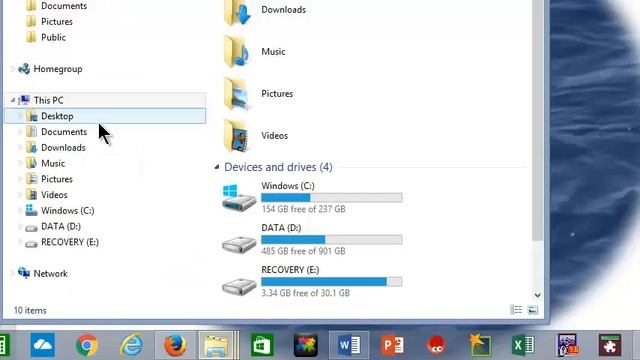Select Windows (C:) in navigation tree
Viewport: 640px width, 360px height.
pos(68,211)
